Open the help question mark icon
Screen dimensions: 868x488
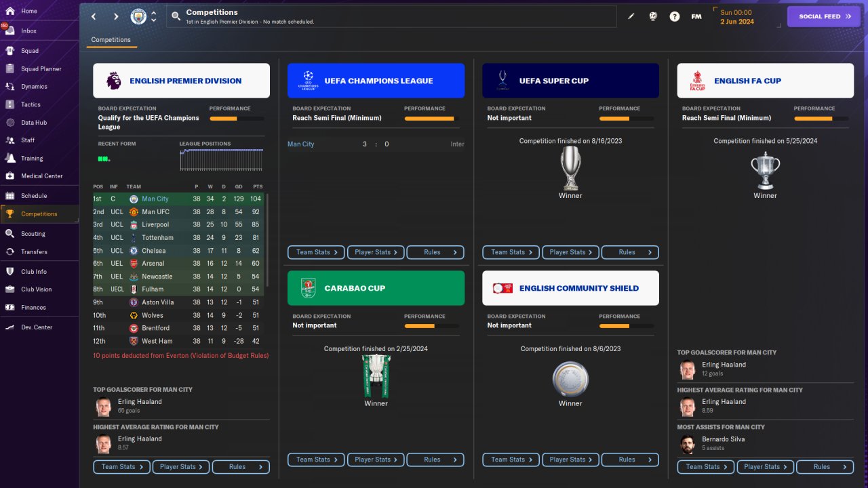(x=674, y=16)
